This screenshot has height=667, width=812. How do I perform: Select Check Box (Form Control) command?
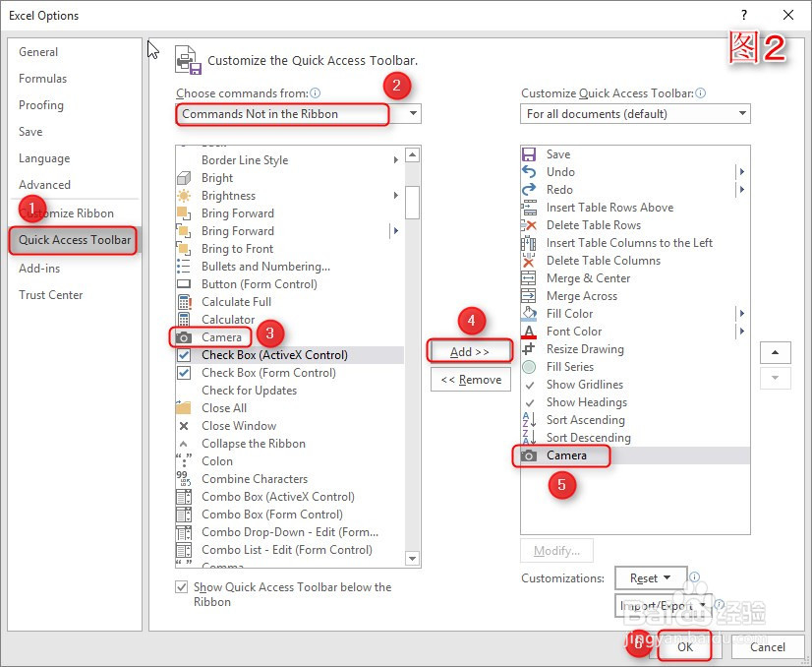pos(289,373)
